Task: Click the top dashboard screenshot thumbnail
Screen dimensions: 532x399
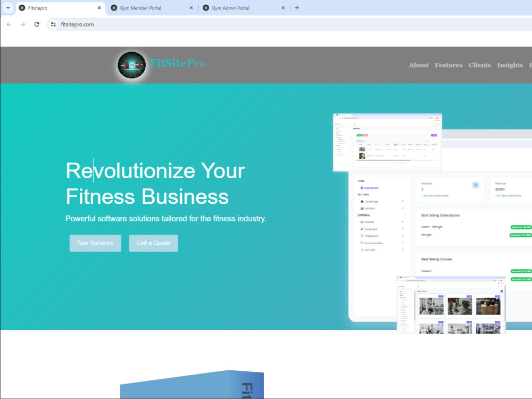Action: click(387, 142)
